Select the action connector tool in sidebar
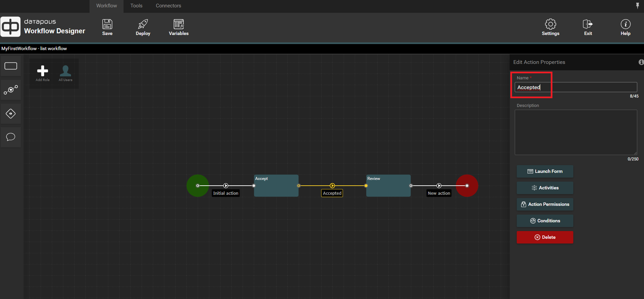Image resolution: width=644 pixels, height=299 pixels. pos(11,90)
